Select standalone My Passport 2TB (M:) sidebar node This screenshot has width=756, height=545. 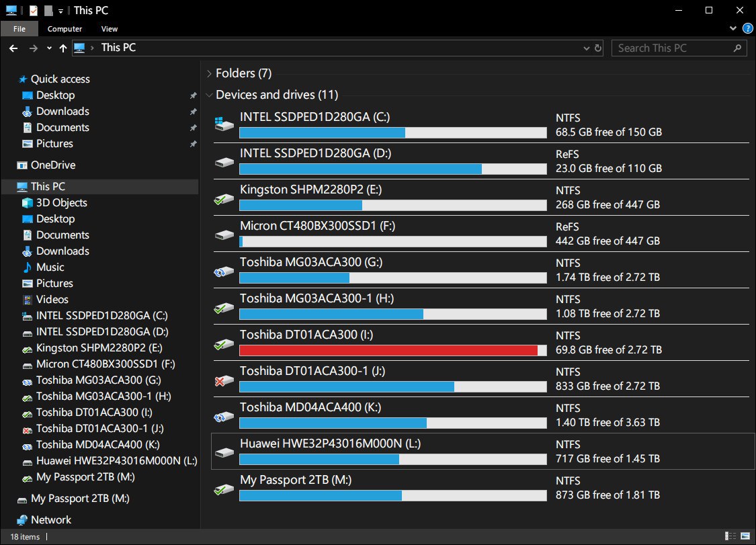point(79,498)
